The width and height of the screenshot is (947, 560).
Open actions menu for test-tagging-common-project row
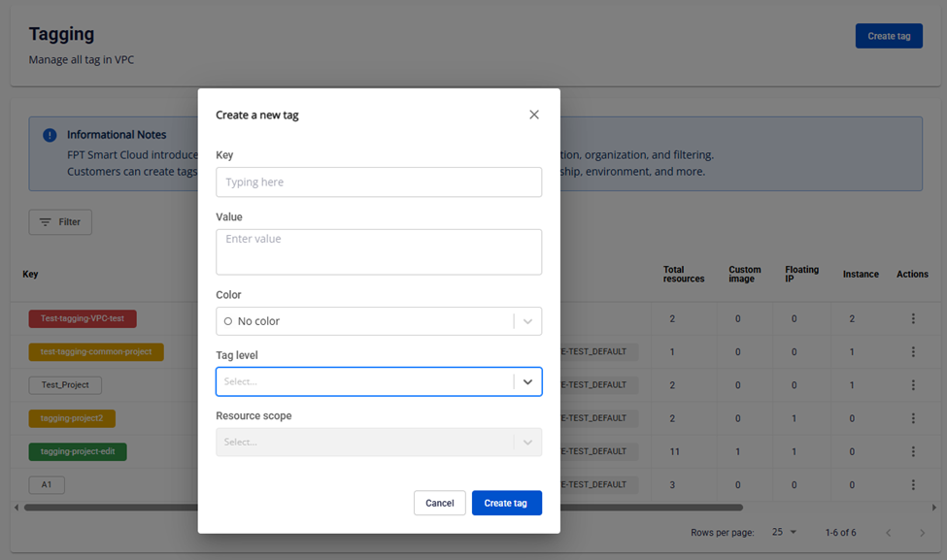click(912, 351)
